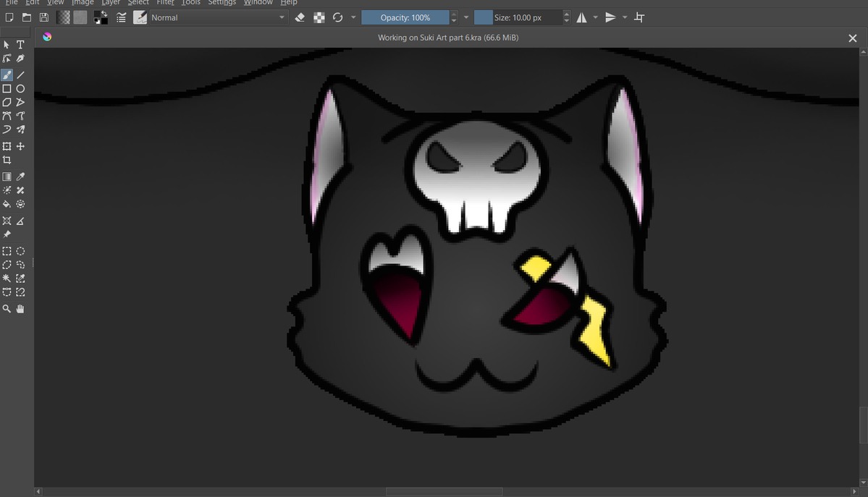
Task: Open an existing document via folder icon
Action: [27, 17]
